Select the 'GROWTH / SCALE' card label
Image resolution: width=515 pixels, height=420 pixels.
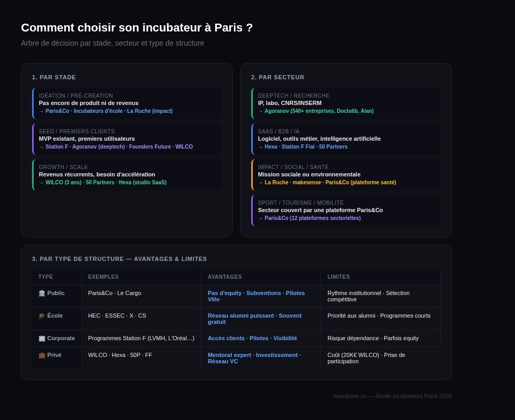coord(64,167)
